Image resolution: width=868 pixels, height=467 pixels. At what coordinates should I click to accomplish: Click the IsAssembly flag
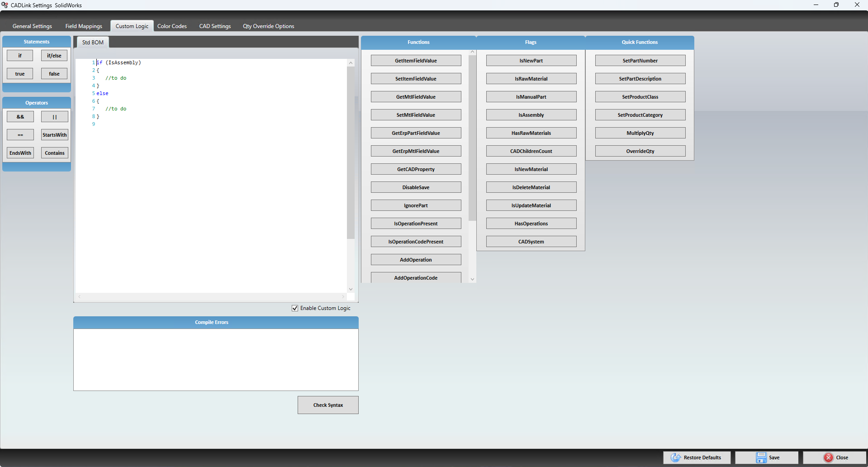(531, 114)
